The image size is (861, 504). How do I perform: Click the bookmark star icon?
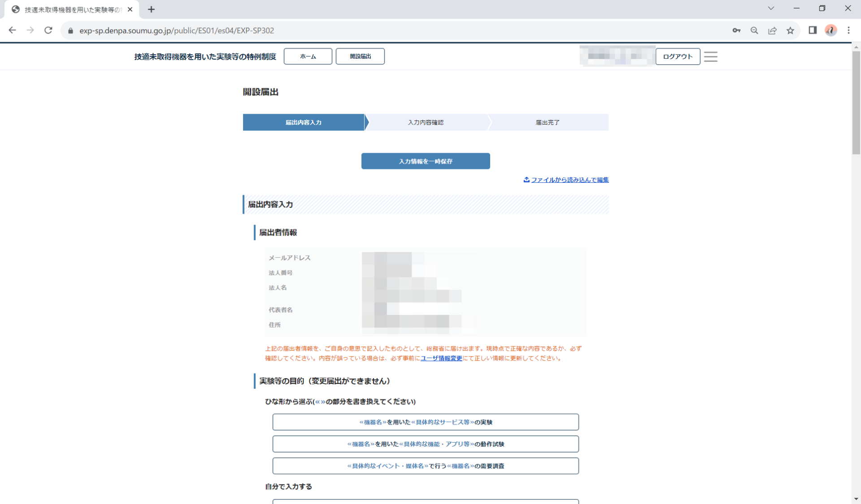pos(790,30)
